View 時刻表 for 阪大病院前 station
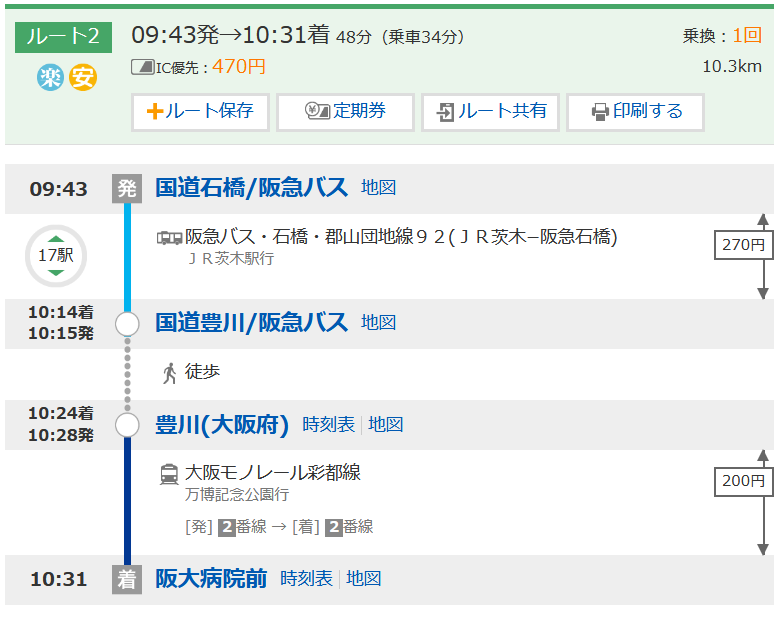 [x=306, y=578]
